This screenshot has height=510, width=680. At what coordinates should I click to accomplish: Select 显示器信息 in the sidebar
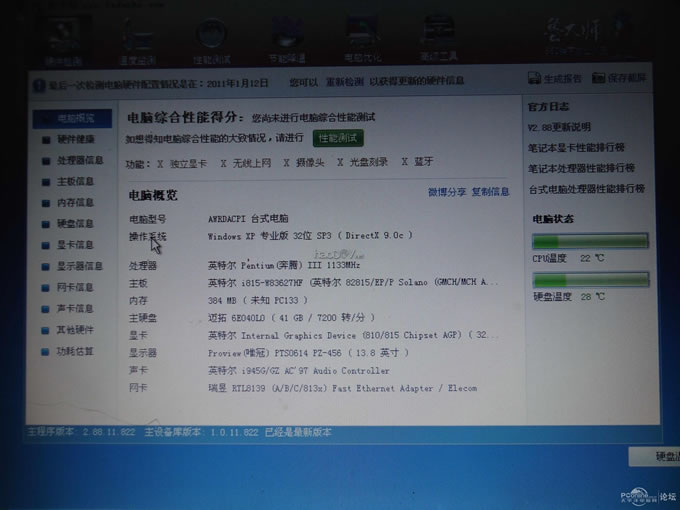coord(72,266)
